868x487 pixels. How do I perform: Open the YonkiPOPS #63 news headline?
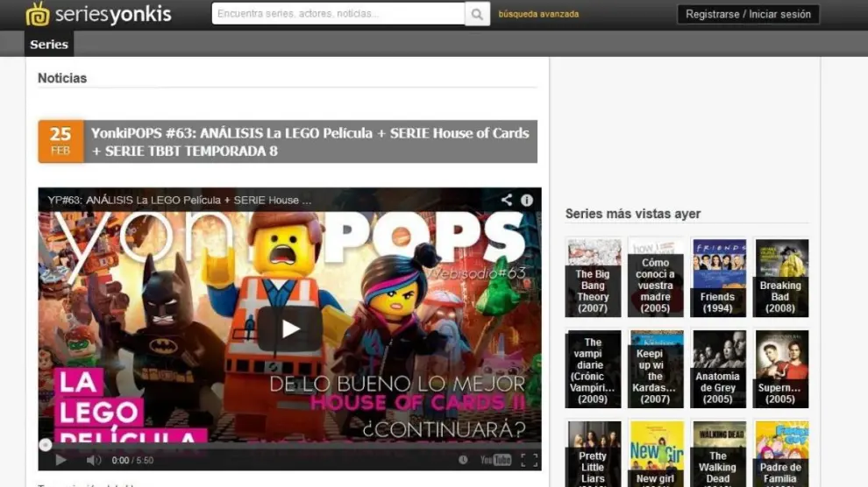(x=309, y=142)
